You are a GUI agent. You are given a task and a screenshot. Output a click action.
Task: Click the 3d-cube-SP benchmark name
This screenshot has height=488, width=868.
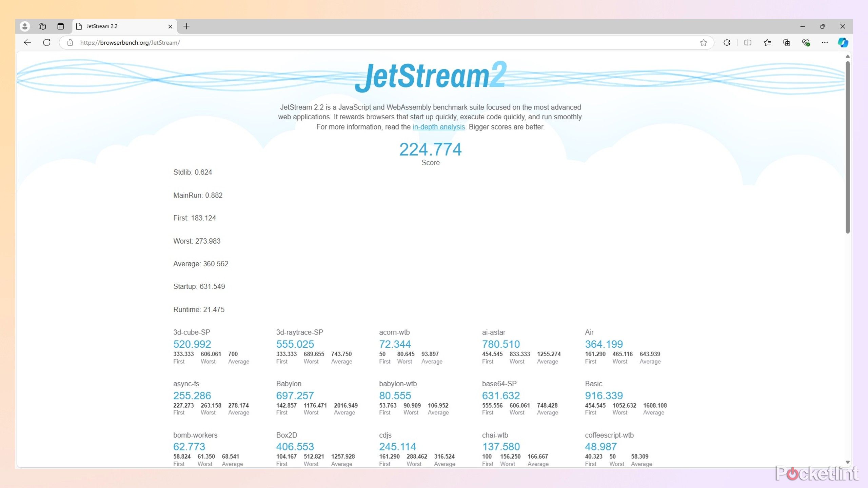pos(192,332)
